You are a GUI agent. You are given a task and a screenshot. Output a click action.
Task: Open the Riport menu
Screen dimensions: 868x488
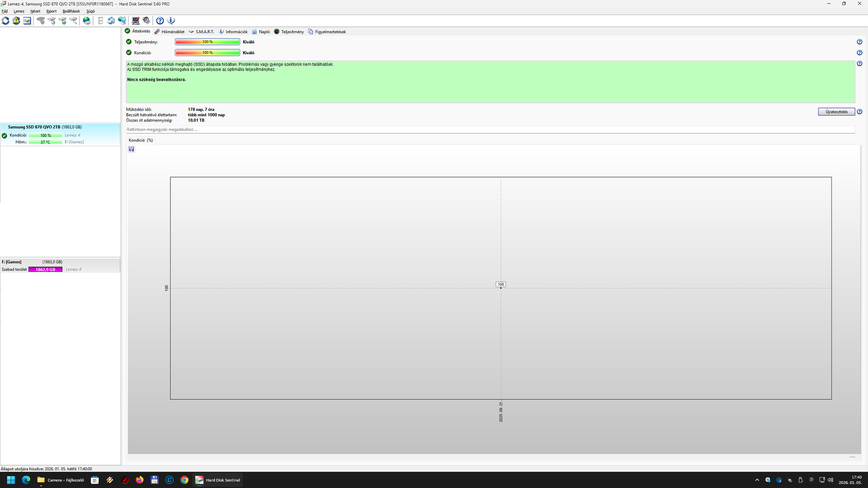pyautogui.click(x=51, y=11)
